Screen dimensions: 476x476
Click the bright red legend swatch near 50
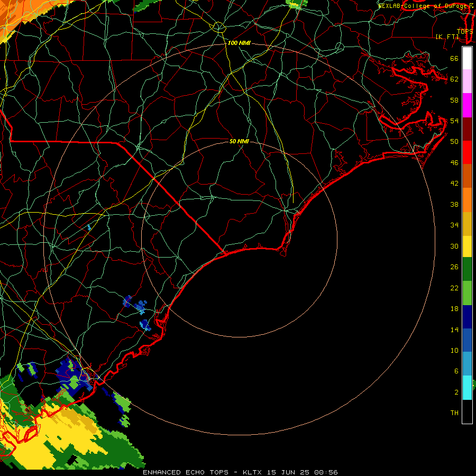(x=467, y=152)
